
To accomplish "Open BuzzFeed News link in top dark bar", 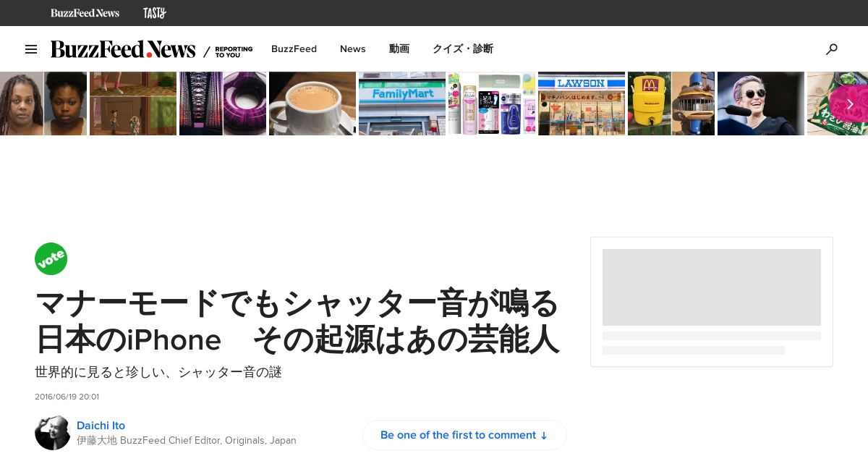I will [85, 13].
